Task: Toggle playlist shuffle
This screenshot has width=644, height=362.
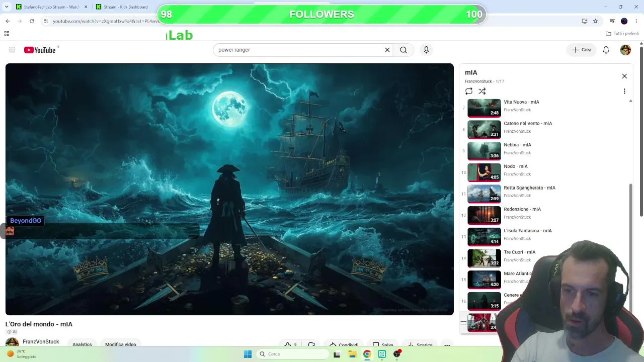Action: click(x=482, y=91)
